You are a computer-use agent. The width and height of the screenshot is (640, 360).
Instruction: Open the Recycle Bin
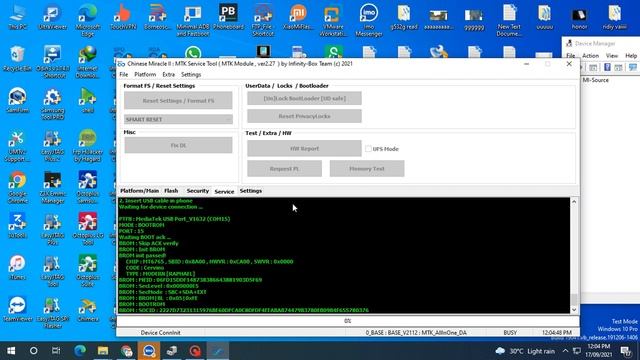pyautogui.click(x=17, y=59)
